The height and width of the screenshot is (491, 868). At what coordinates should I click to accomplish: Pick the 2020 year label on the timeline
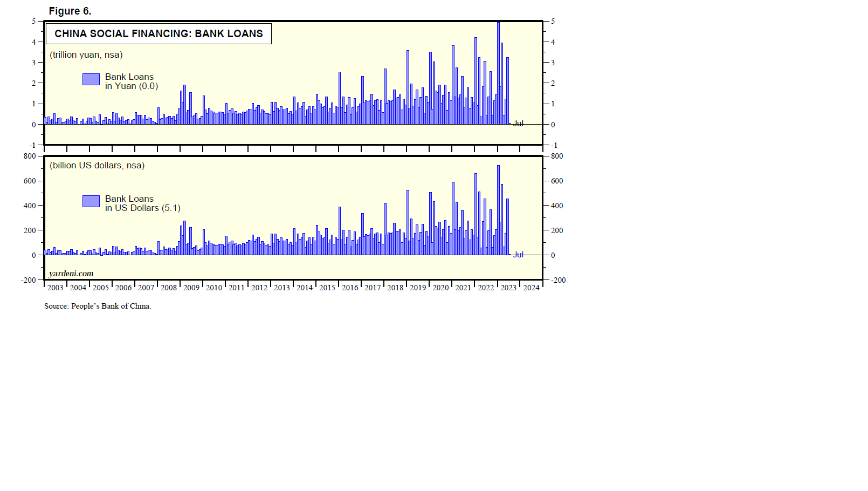tap(440, 288)
